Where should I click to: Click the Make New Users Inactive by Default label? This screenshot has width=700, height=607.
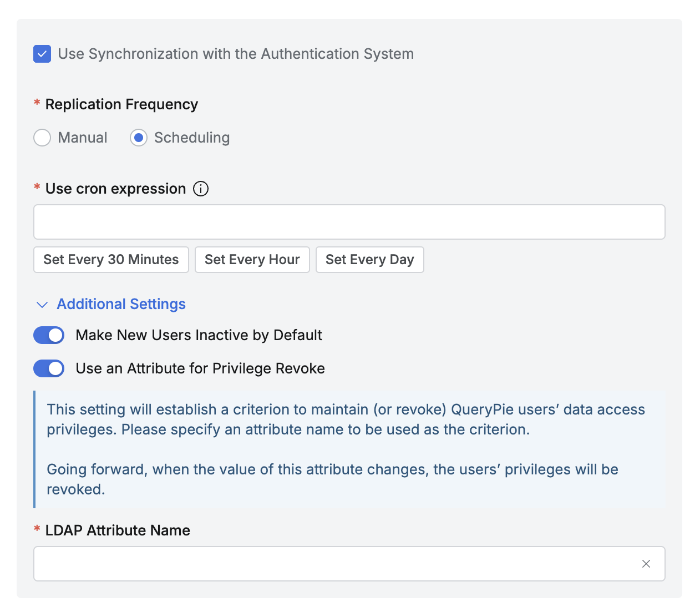coord(199,335)
